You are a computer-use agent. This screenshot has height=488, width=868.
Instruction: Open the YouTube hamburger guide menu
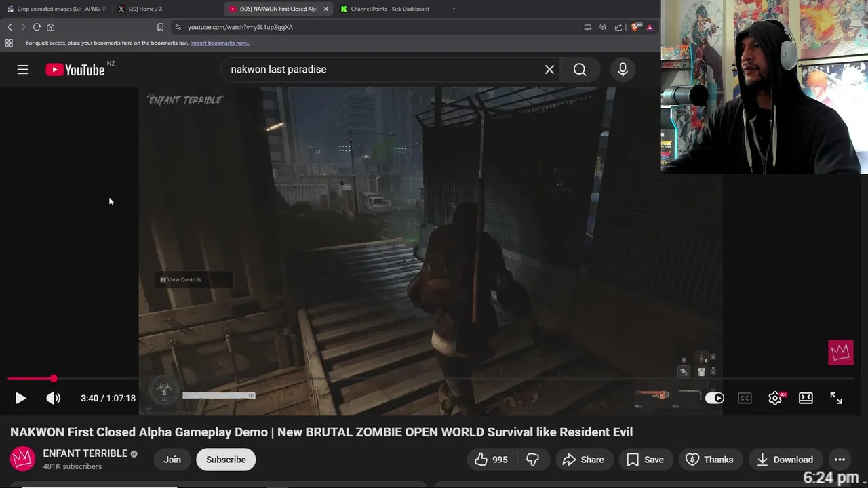point(23,69)
